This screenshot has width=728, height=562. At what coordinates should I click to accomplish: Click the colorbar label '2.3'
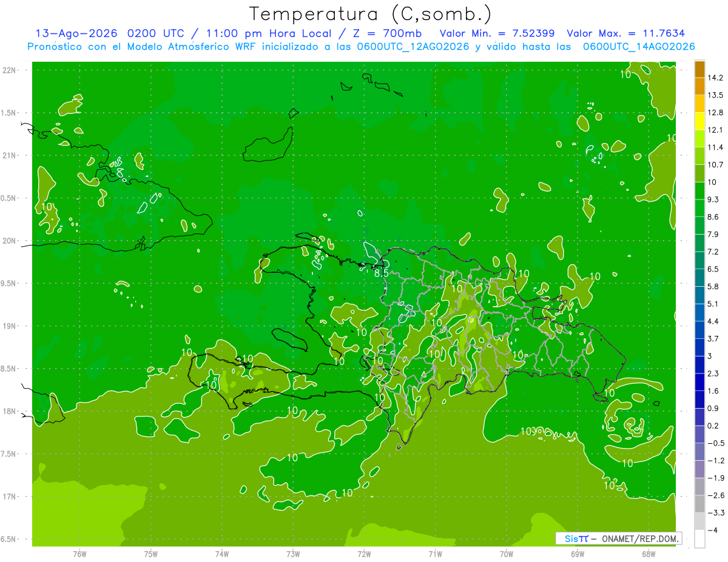point(713,373)
